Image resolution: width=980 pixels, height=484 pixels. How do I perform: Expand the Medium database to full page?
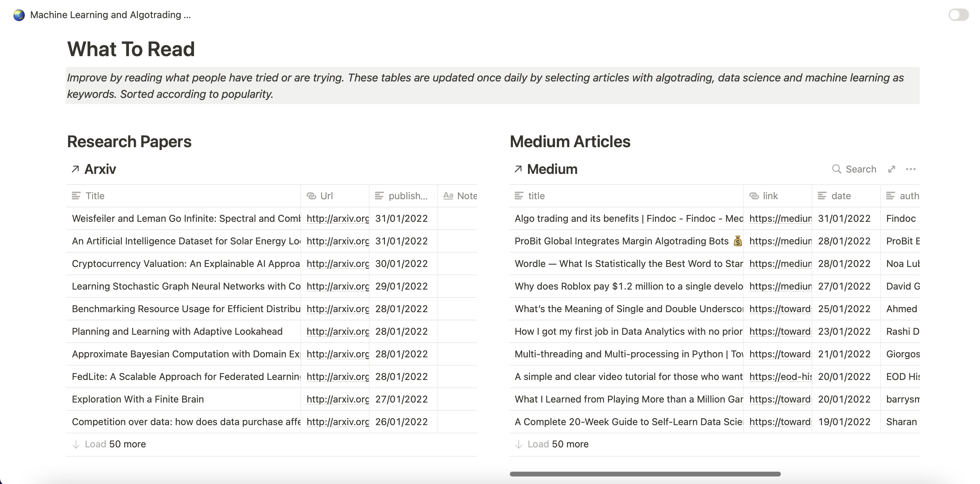coord(892,169)
